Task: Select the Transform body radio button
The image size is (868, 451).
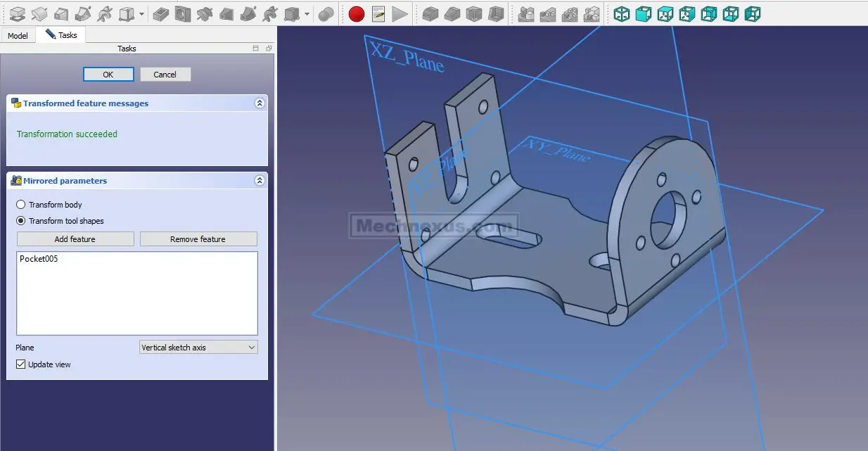Action: pos(21,205)
